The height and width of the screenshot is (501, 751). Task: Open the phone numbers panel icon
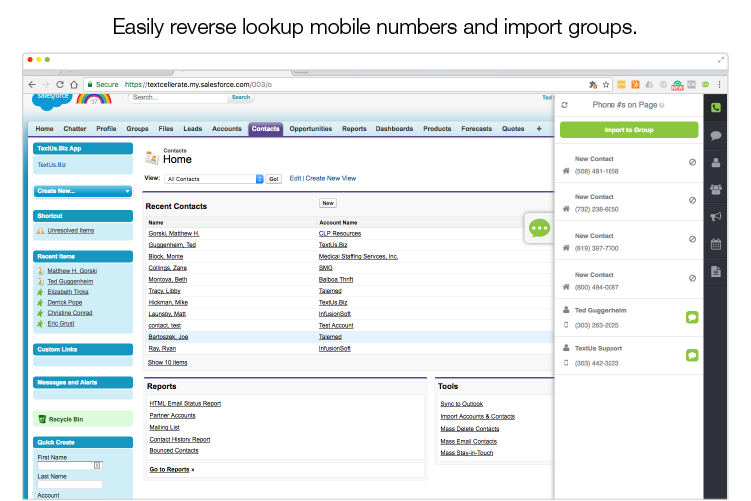coord(716,108)
